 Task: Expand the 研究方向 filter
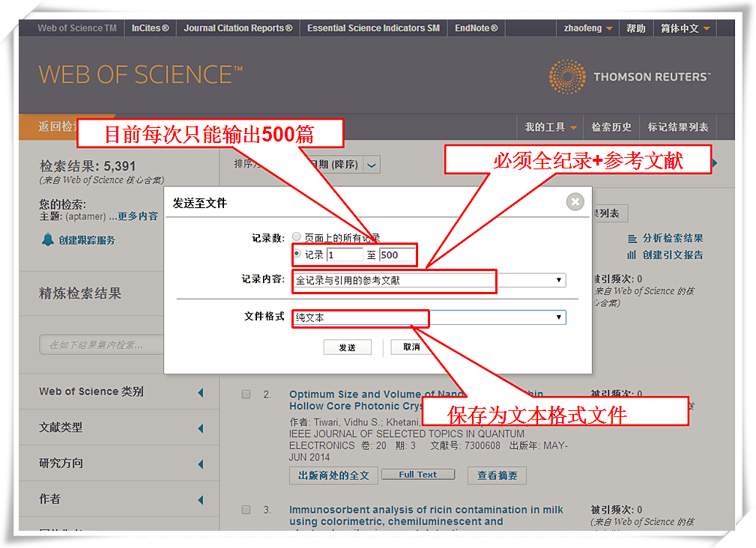pos(201,464)
